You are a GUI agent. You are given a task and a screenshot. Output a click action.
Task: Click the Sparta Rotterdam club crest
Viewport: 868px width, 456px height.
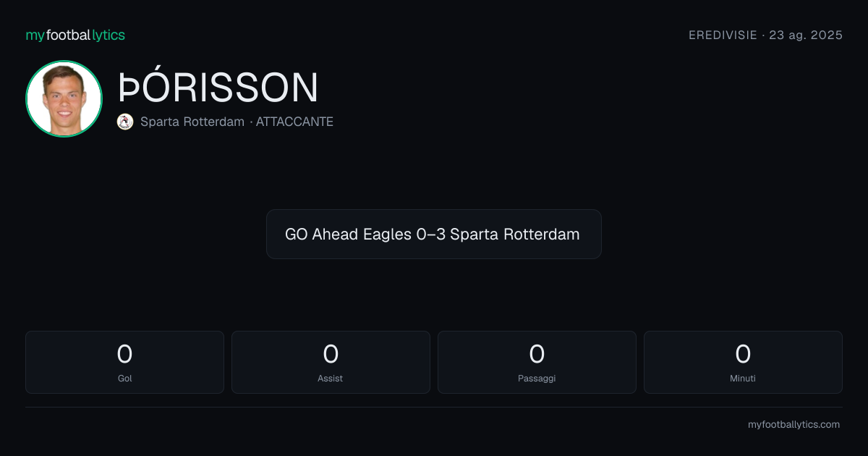point(125,122)
